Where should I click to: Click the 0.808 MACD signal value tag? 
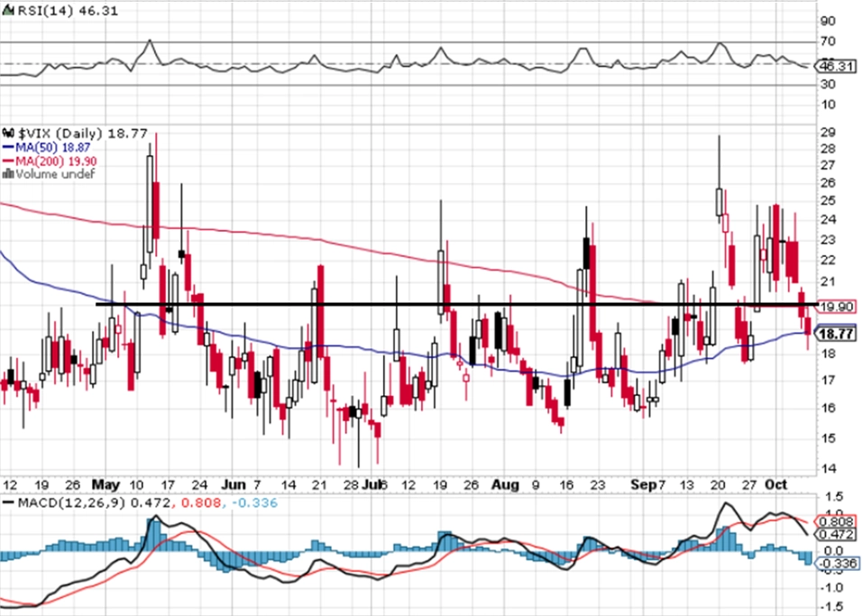pyautogui.click(x=836, y=521)
